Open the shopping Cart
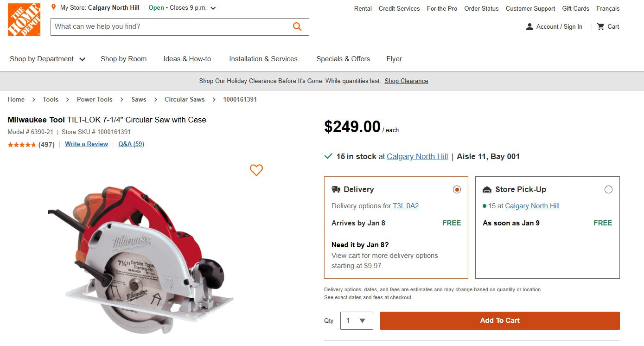Viewport: 644px width, 346px height. 607,26
